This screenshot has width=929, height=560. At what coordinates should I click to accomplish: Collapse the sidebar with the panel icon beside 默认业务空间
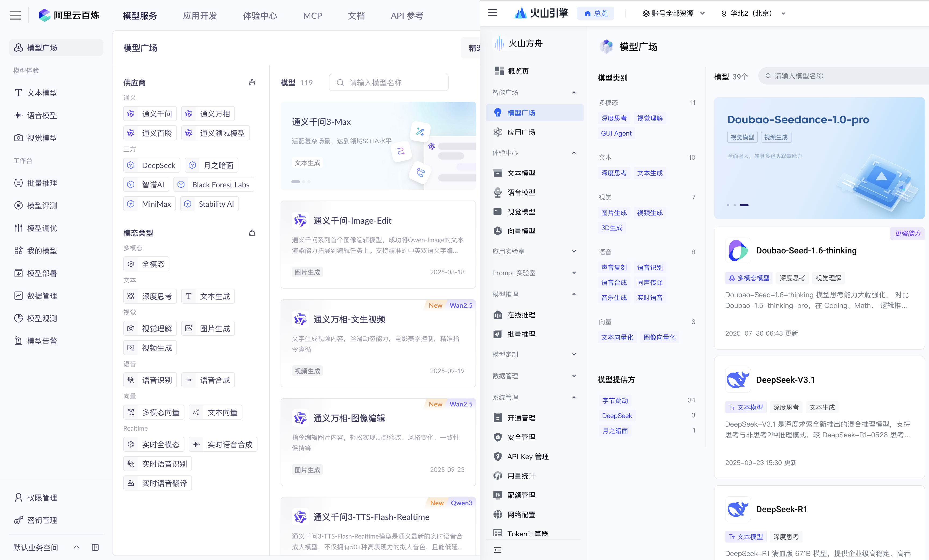pyautogui.click(x=95, y=547)
